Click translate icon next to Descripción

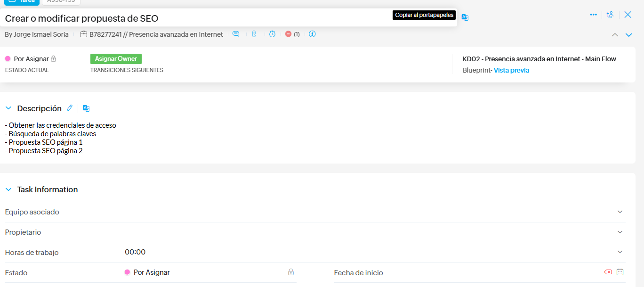pos(86,108)
